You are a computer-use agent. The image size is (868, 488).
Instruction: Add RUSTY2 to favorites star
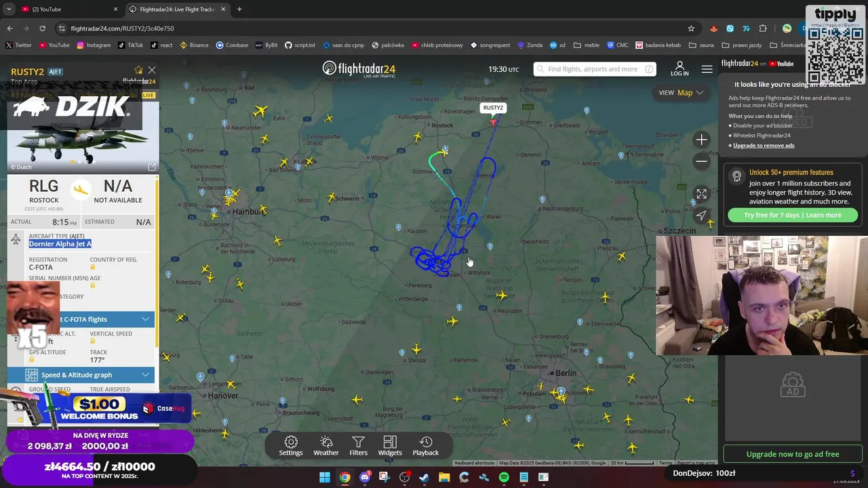(138, 70)
